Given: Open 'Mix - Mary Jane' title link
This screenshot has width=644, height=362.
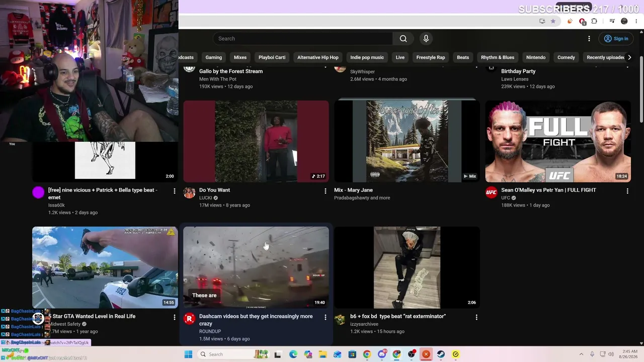Looking at the screenshot, I should (x=353, y=190).
